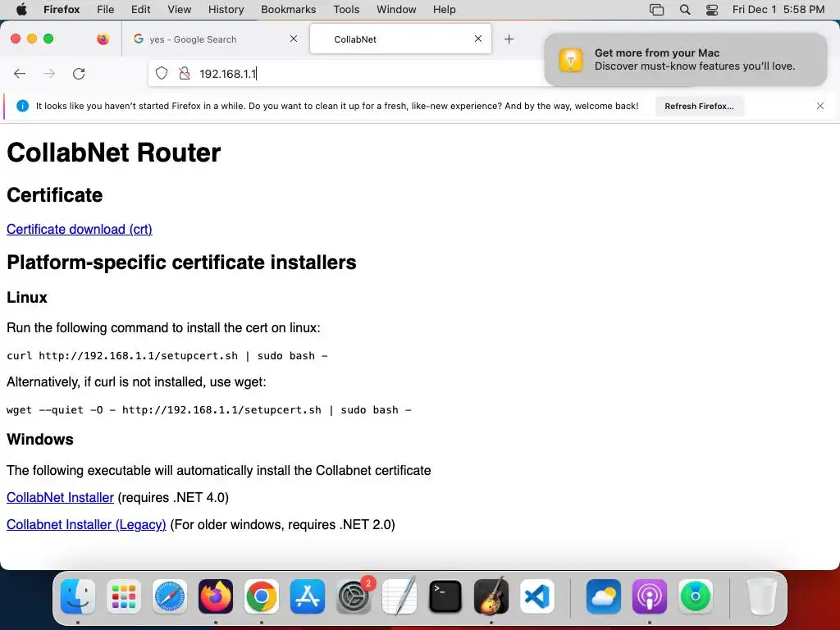Open Podcasts from the dock

click(650, 596)
